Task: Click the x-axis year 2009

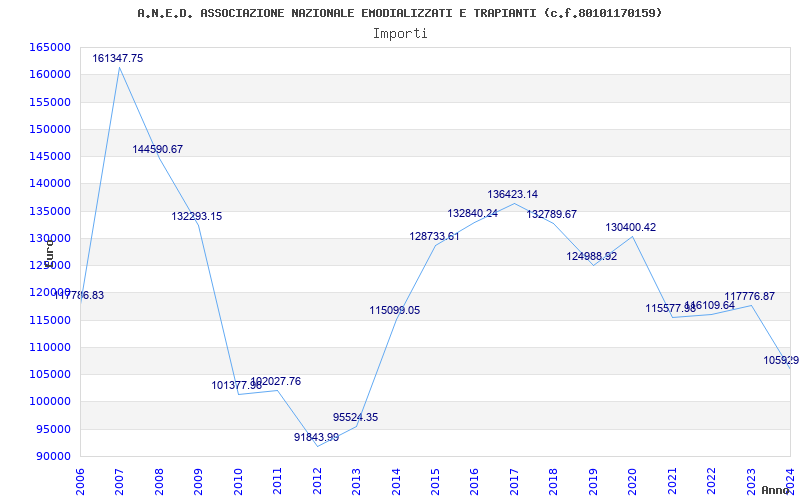Action: pyautogui.click(x=198, y=481)
